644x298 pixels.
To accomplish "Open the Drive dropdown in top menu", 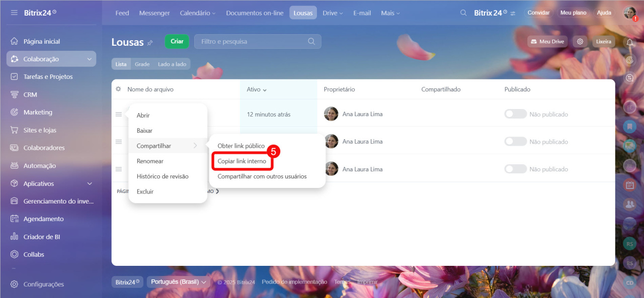I will click(x=333, y=13).
